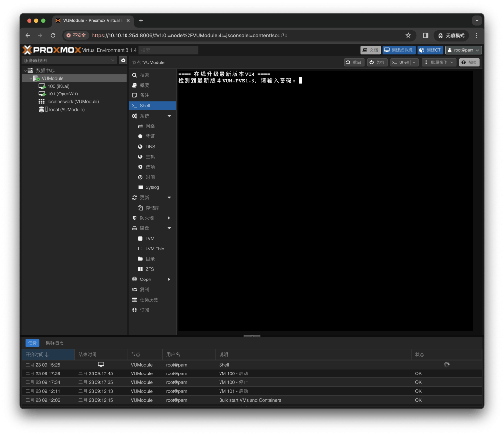504x435 pixels.
Task: Click the gear icon beside server view selector
Action: coord(123,61)
